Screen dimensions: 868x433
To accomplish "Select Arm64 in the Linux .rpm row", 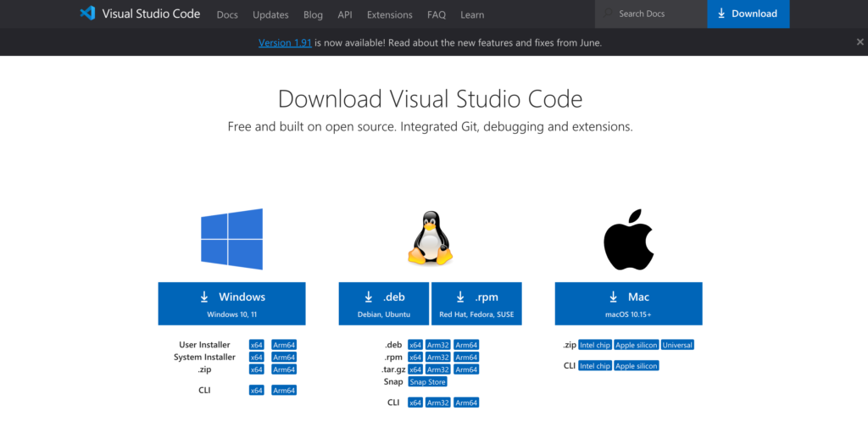I will pyautogui.click(x=466, y=357).
